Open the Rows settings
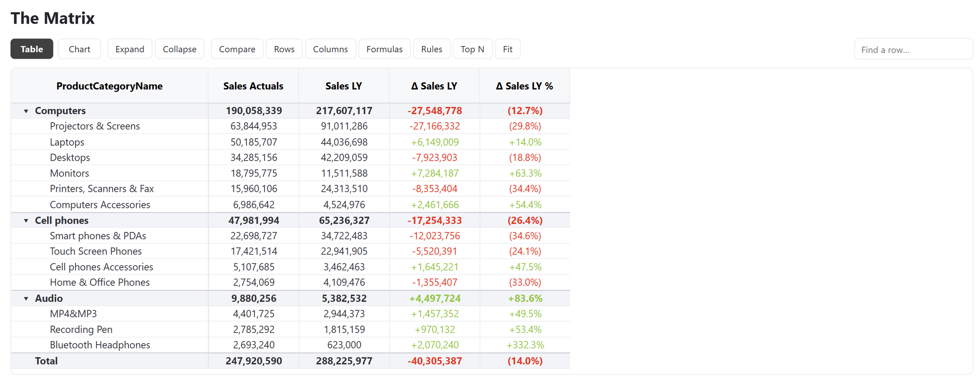The height and width of the screenshot is (379, 980). [284, 49]
